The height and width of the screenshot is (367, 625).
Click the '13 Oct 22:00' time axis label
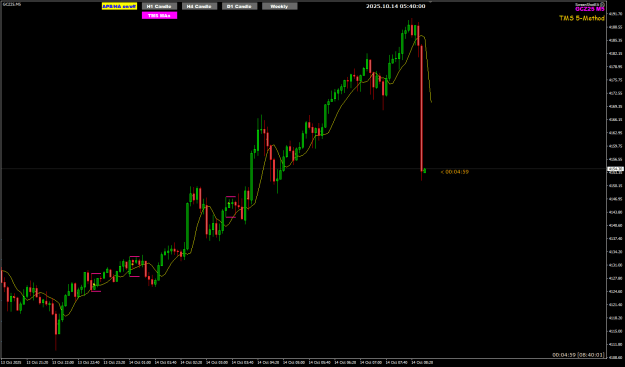pos(62,363)
